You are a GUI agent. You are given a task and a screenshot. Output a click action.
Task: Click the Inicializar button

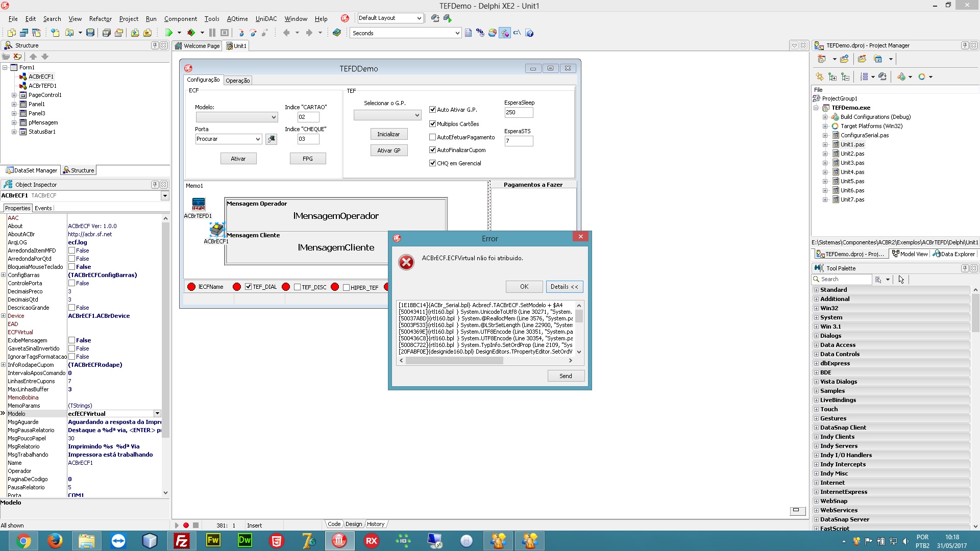point(388,134)
